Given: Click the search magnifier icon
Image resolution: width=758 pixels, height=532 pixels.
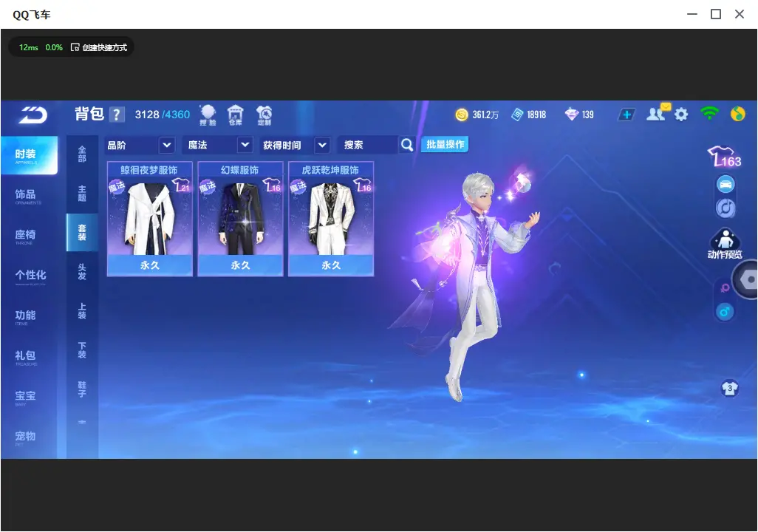Looking at the screenshot, I should tap(407, 145).
